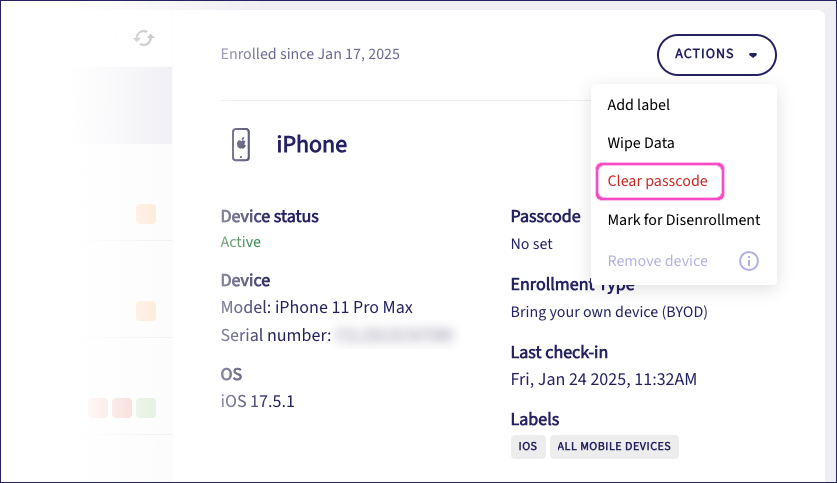This screenshot has width=837, height=483.
Task: Select the Clear passcode option
Action: 658,181
